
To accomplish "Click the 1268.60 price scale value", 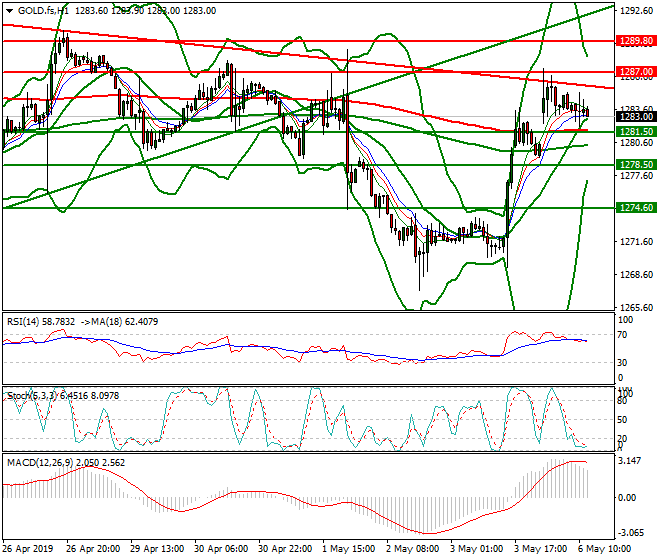I will click(636, 275).
